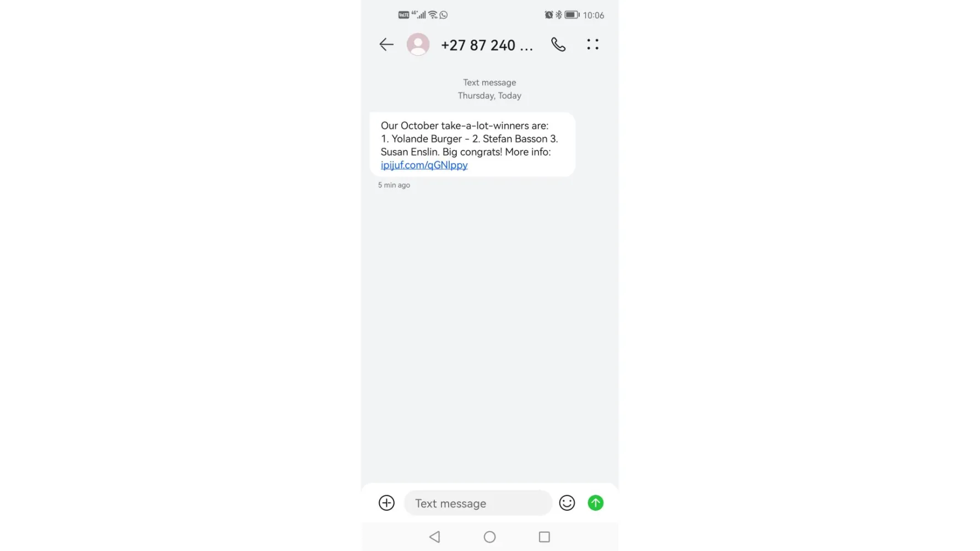Open recent apps with square button
Screen dimensions: 980x551
tap(544, 537)
